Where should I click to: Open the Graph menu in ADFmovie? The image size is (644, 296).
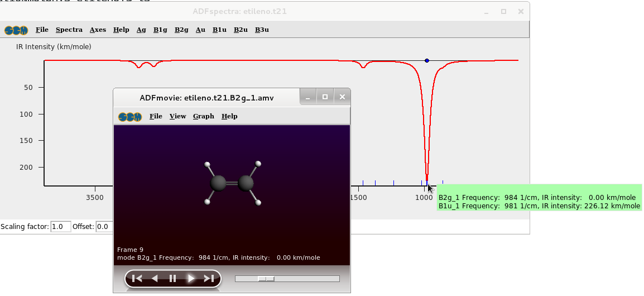[x=204, y=116]
